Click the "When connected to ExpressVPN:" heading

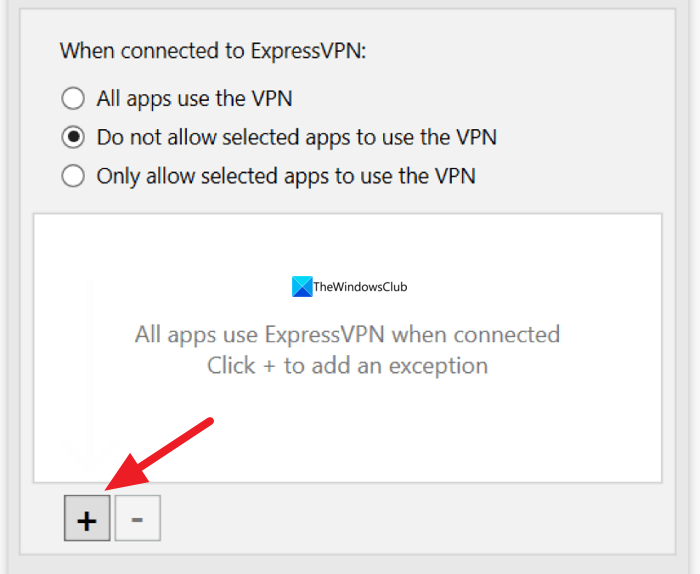tap(213, 50)
